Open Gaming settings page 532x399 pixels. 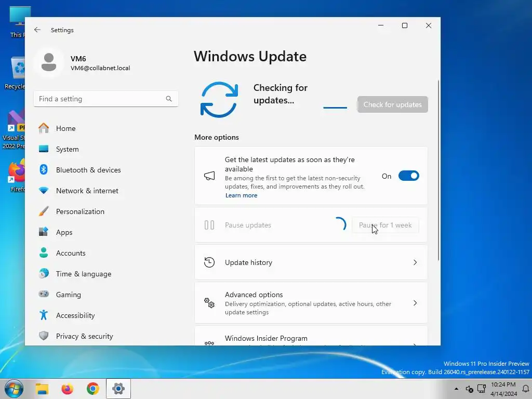(x=106, y=294)
